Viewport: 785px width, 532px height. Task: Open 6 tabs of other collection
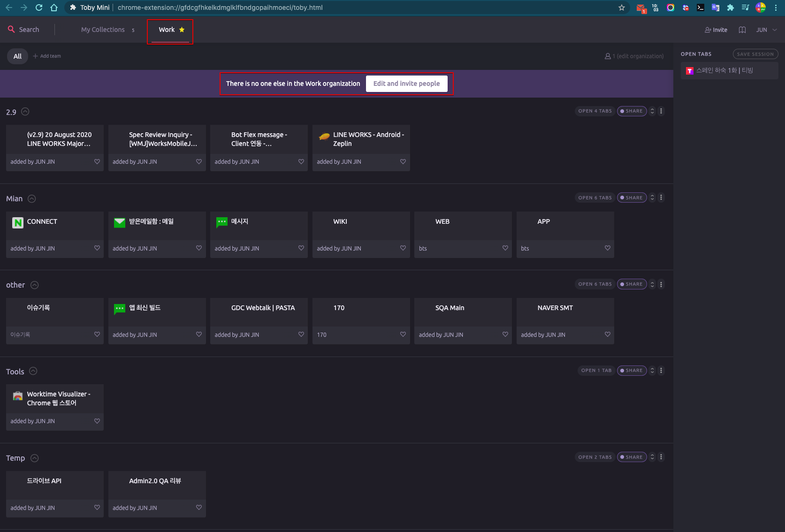pos(595,284)
